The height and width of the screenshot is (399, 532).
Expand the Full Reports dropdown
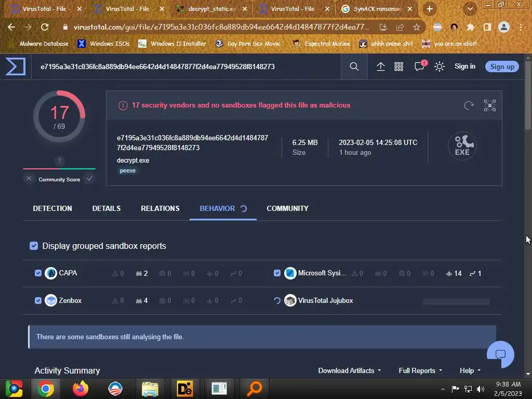tap(420, 370)
